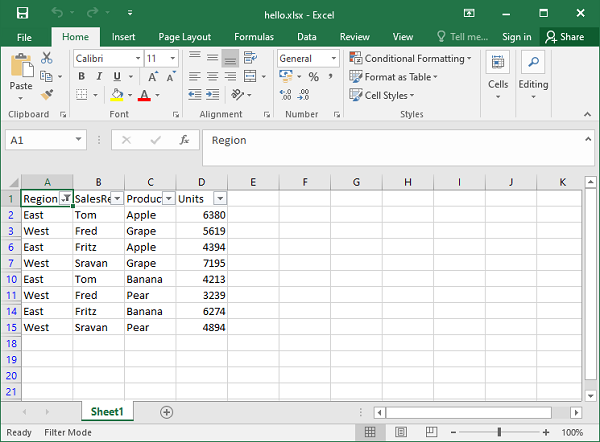The height and width of the screenshot is (442, 600).
Task: Add a new sheet with plus icon
Action: (167, 412)
